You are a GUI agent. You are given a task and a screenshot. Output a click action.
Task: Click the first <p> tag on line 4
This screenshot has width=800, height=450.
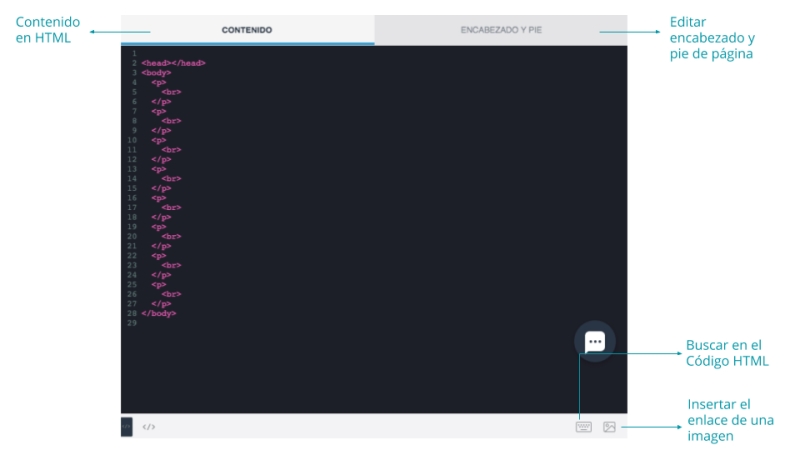(x=158, y=82)
